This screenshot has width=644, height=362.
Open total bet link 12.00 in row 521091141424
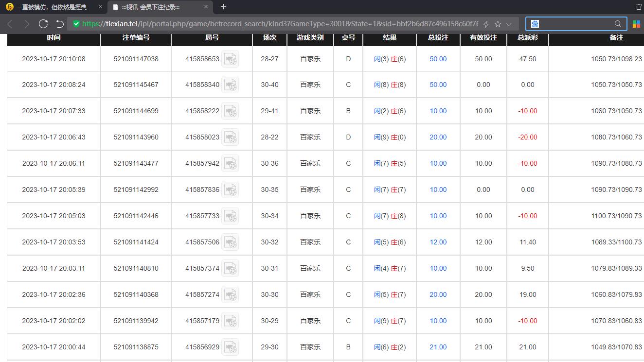click(438, 242)
